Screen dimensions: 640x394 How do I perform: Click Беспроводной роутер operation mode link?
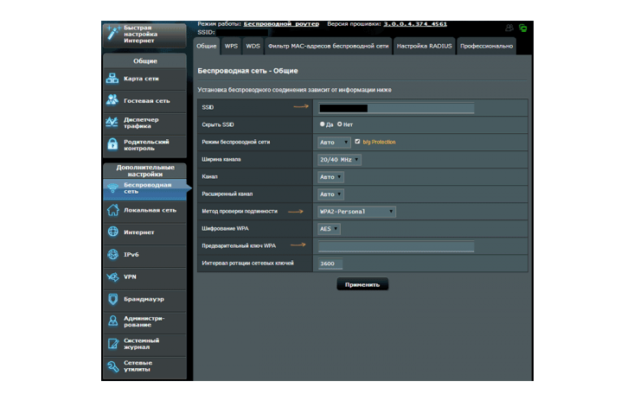[281, 24]
